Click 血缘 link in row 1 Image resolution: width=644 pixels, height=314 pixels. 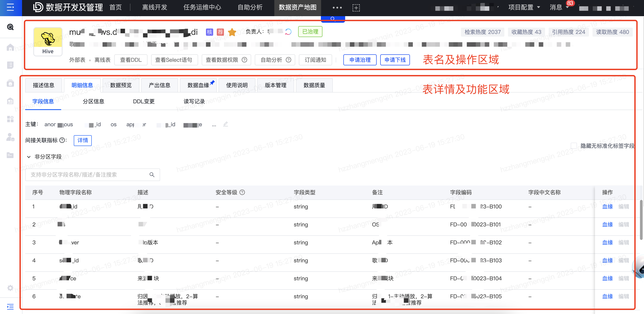tap(608, 207)
